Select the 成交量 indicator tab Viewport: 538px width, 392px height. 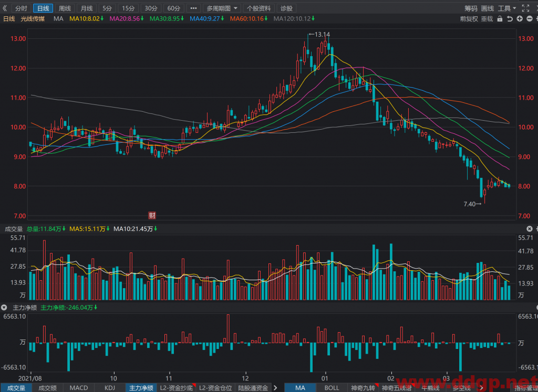(16, 388)
